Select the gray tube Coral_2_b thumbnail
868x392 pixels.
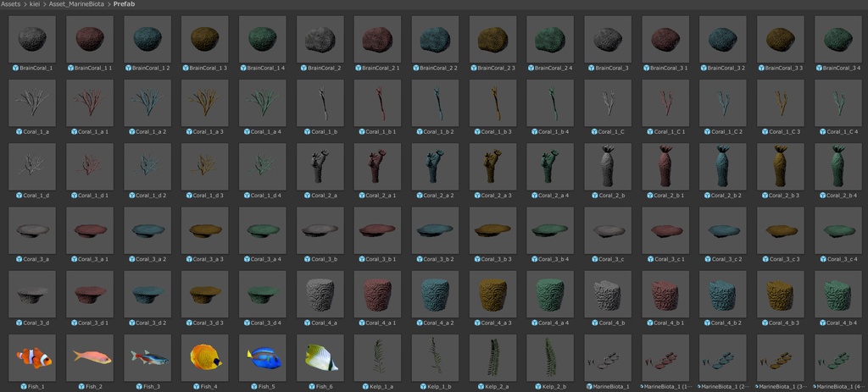click(608, 167)
